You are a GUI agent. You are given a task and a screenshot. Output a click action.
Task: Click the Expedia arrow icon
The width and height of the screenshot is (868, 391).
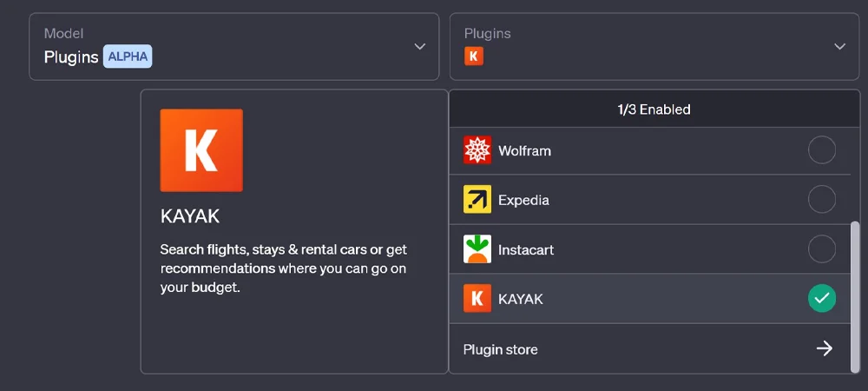(477, 199)
